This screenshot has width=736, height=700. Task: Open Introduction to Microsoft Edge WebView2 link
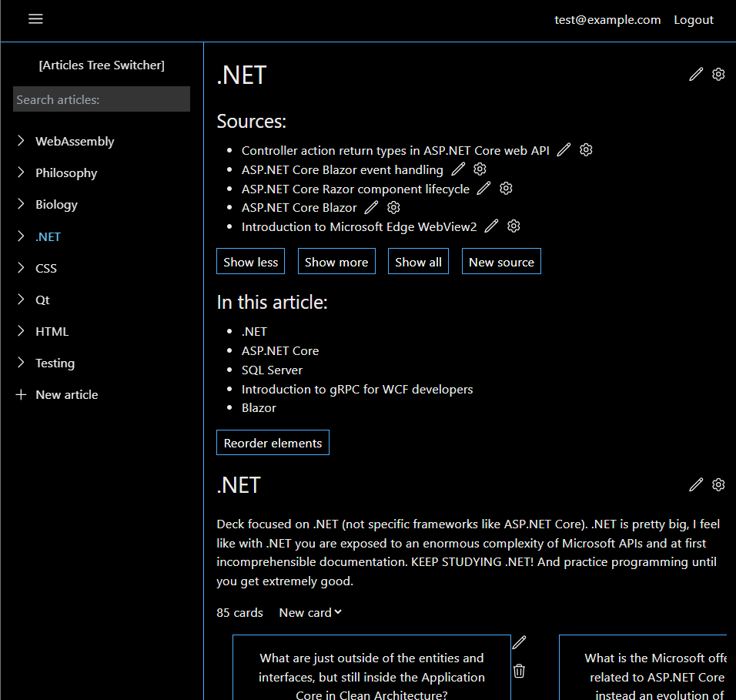tap(359, 226)
